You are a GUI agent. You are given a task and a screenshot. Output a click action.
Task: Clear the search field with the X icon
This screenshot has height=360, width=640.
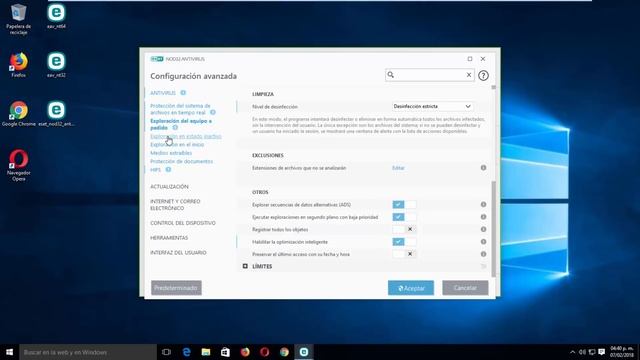pos(469,75)
